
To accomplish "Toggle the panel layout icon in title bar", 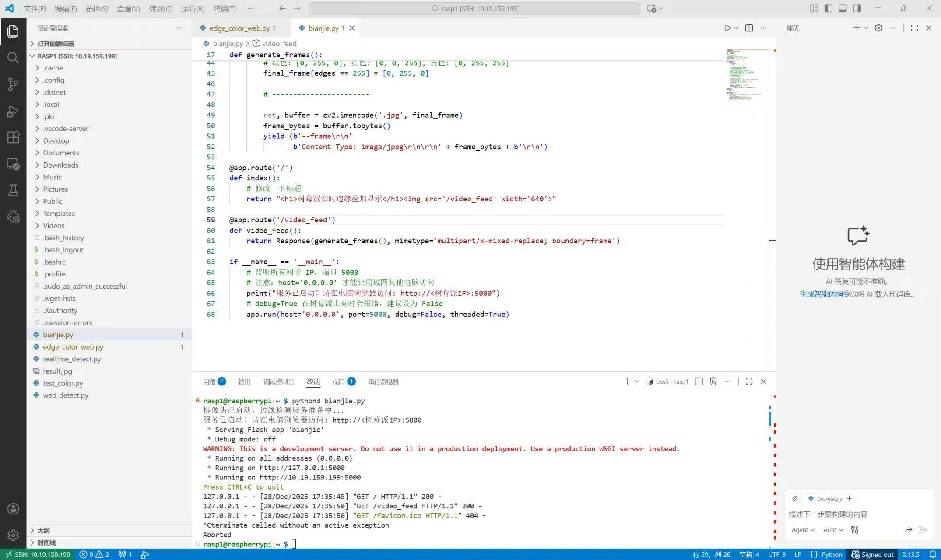I will coord(843,8).
